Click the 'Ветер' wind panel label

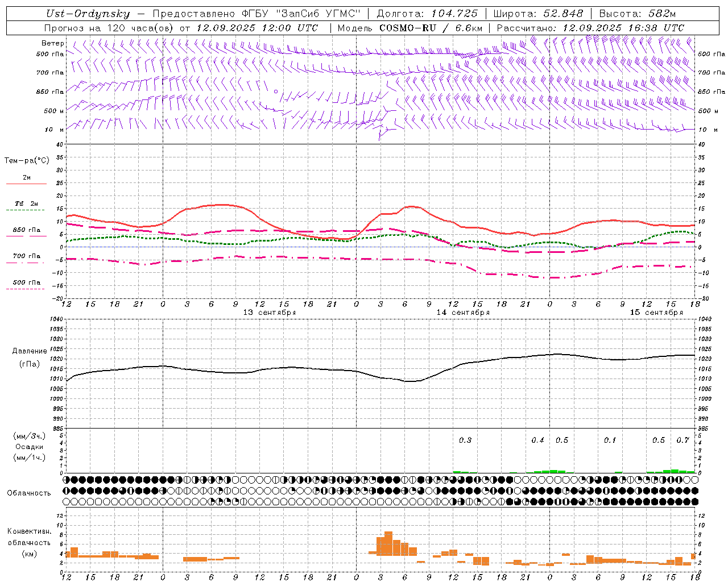click(x=53, y=43)
